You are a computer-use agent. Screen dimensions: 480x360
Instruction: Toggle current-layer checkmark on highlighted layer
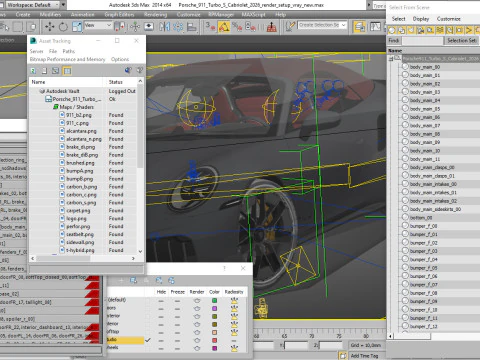(x=148, y=340)
